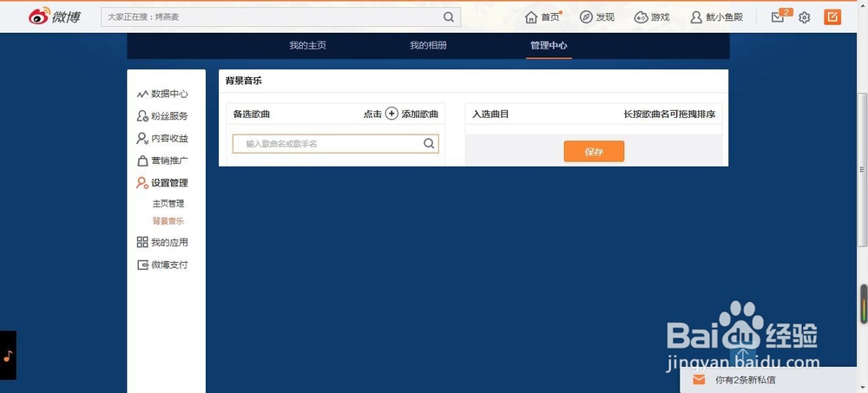868x393 pixels.
Task: Click the 营销推广 bag icon
Action: tap(142, 161)
